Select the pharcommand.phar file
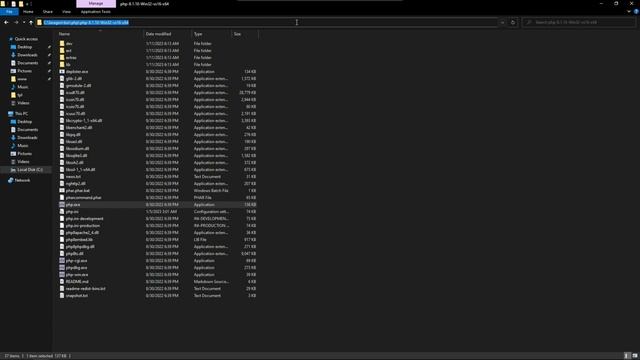640x360 pixels. click(83, 198)
